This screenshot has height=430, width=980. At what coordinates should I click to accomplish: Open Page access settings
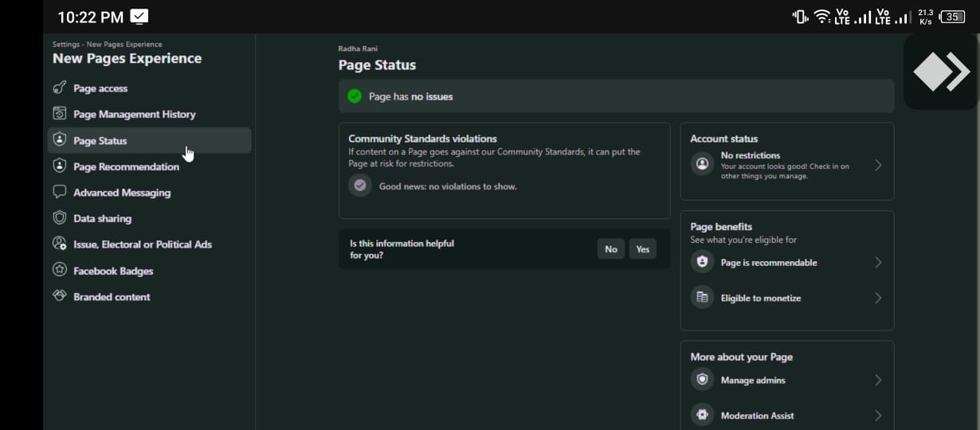coord(150,88)
